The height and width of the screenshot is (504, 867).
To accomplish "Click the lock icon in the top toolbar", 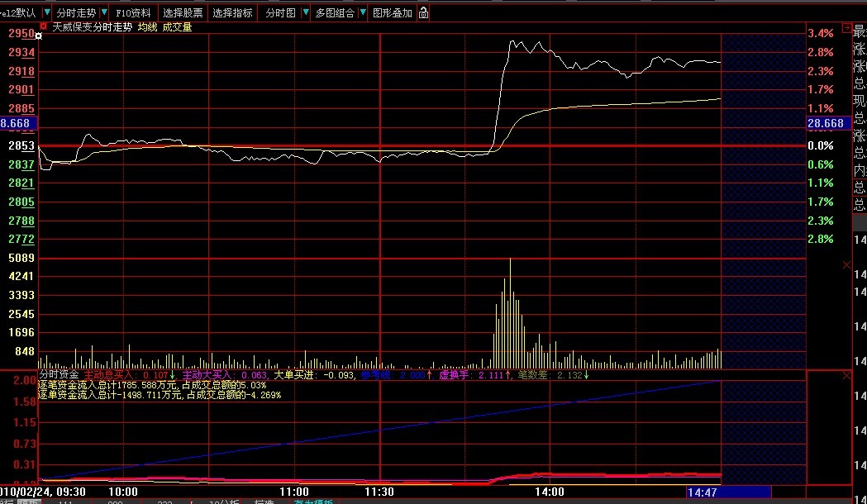I will (x=424, y=13).
